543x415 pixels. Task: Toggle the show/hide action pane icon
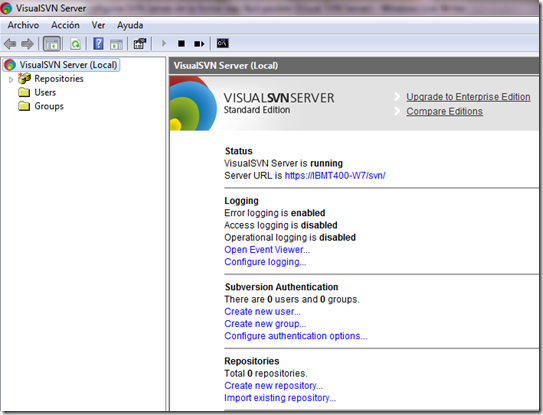116,44
